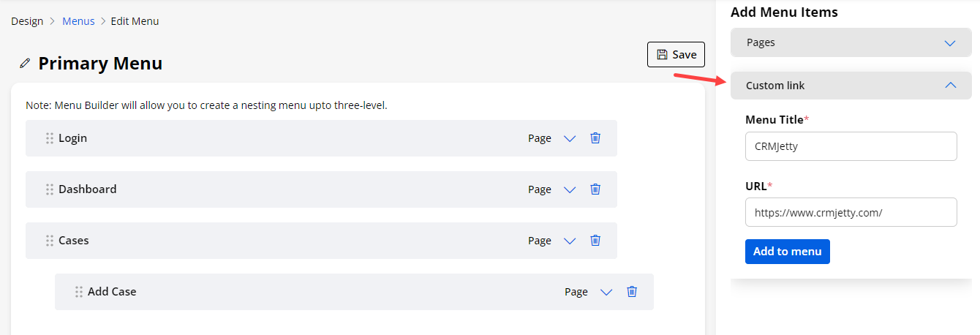Click the Add Case drag handle
The width and height of the screenshot is (980, 335).
point(79,292)
